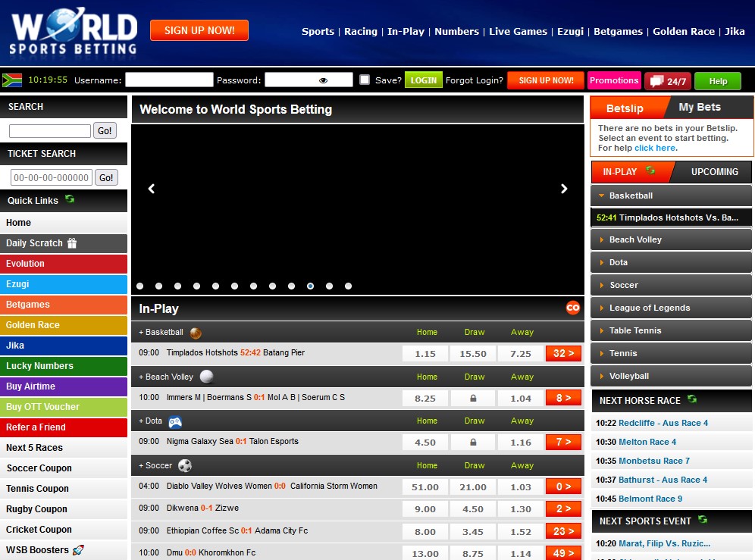Select the first banner carousel dot
This screenshot has width=755, height=560.
[140, 286]
